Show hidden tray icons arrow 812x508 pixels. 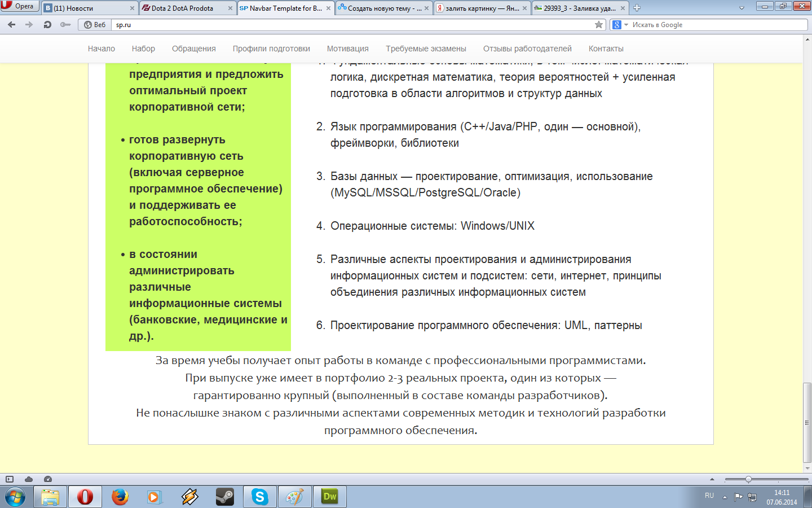point(725,497)
